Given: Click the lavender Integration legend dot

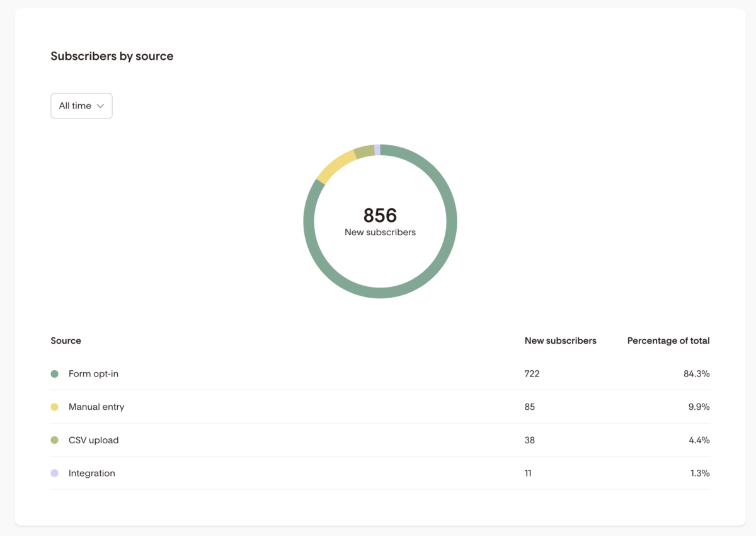Looking at the screenshot, I should click(x=55, y=474).
